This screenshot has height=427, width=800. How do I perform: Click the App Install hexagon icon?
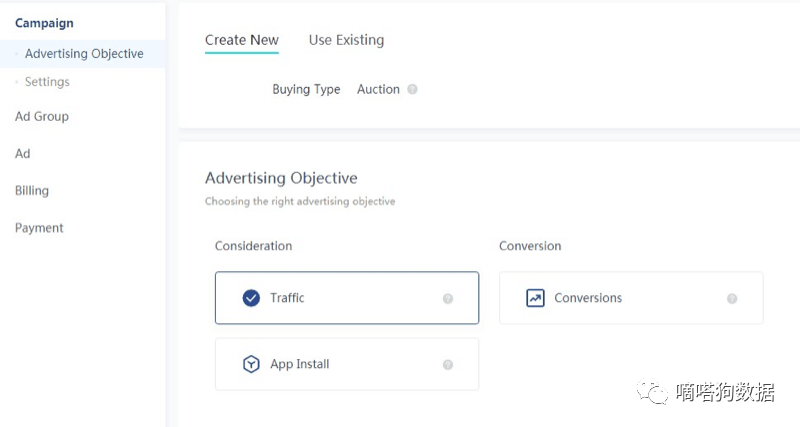click(251, 364)
